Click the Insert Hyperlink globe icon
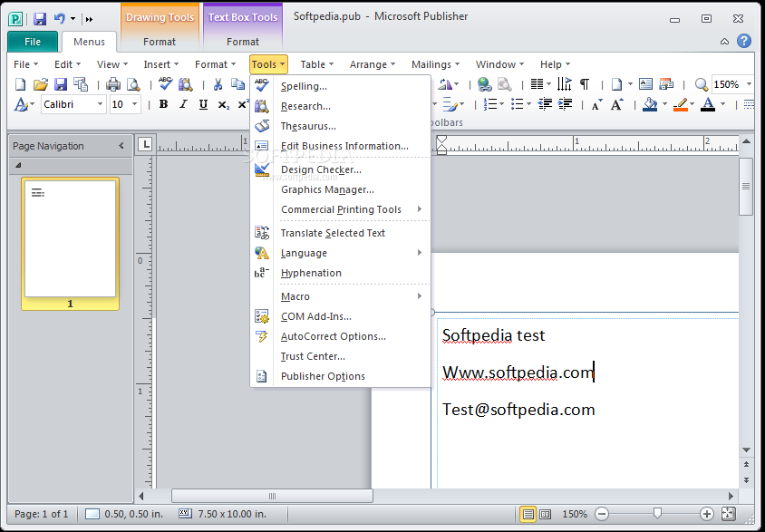This screenshot has width=765, height=532. pos(484,84)
